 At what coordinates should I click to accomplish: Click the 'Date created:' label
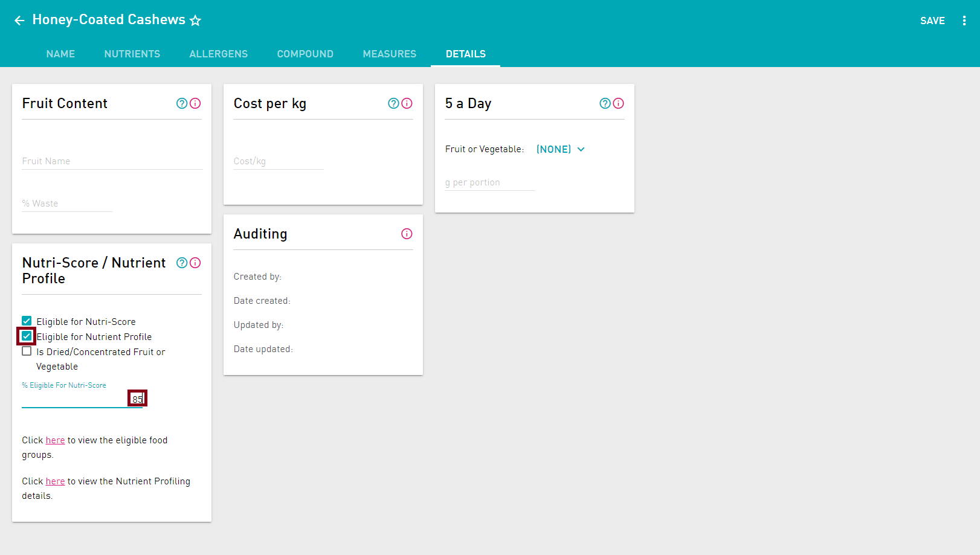pos(262,301)
